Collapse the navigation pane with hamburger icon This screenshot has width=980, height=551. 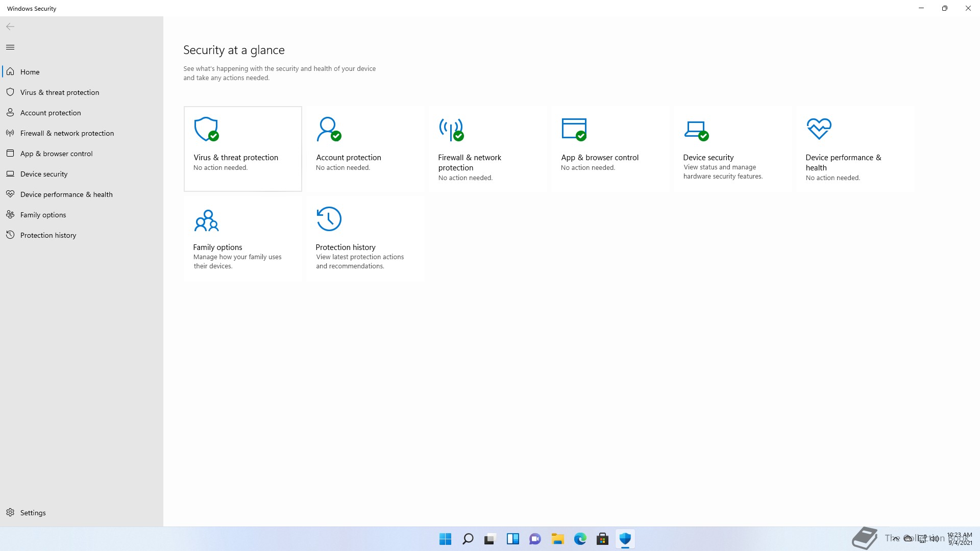(x=10, y=47)
